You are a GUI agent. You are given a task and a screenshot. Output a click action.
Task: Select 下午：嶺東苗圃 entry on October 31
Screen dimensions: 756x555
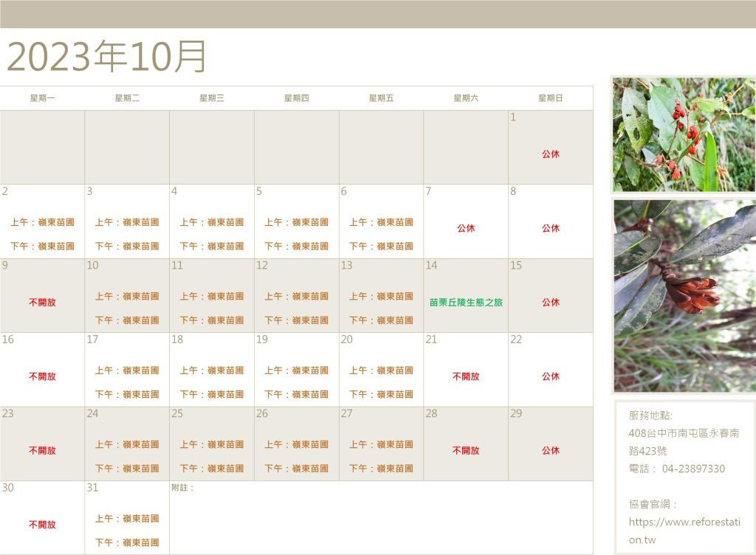tap(127, 543)
